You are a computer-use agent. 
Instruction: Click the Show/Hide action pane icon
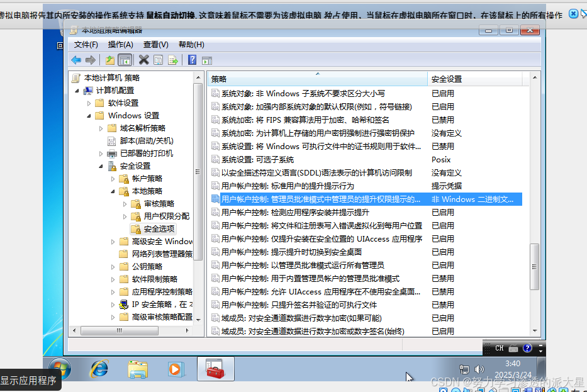tap(206, 60)
